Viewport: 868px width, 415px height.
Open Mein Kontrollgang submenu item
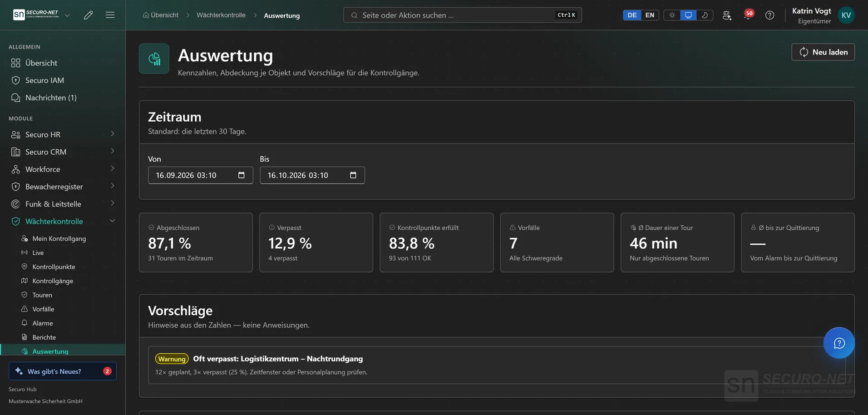pos(59,238)
